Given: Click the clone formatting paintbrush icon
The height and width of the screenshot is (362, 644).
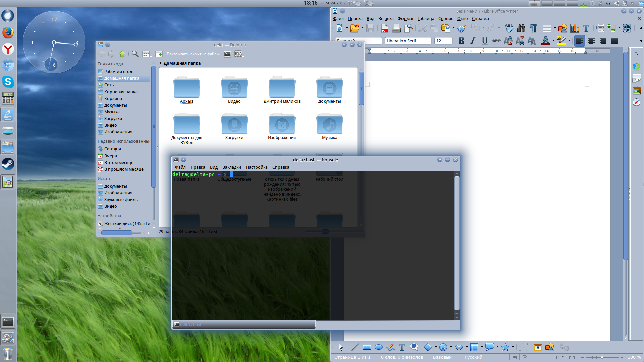Looking at the screenshot, I should [x=462, y=28].
